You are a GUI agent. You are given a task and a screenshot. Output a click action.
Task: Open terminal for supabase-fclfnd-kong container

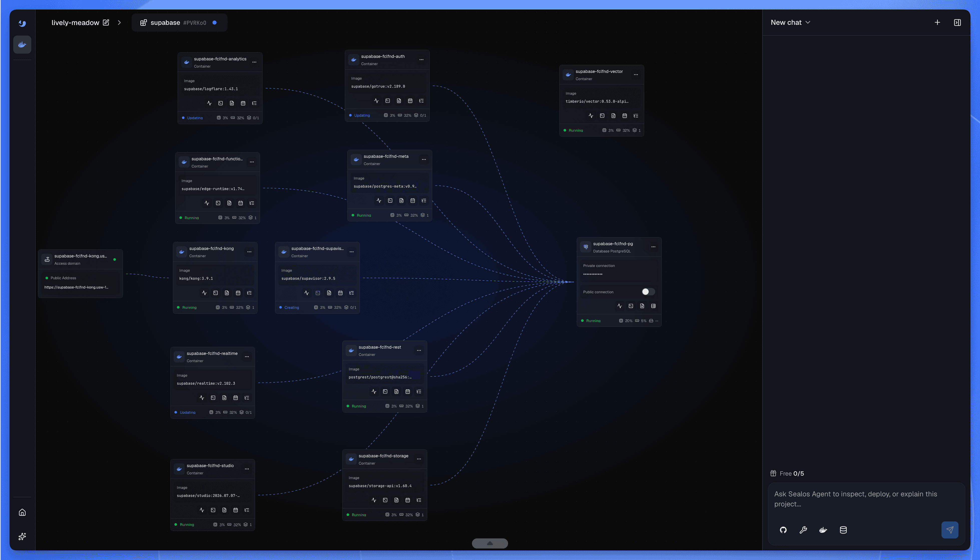point(216,293)
